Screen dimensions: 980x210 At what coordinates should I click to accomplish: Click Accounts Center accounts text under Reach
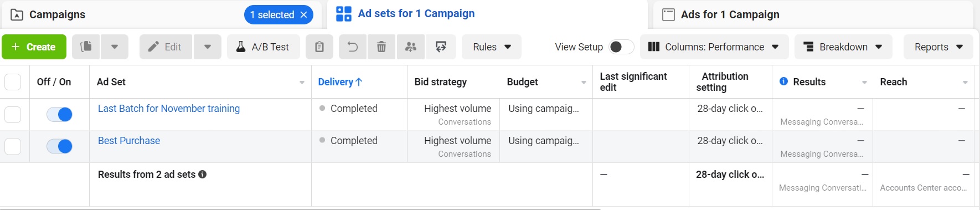click(x=924, y=188)
